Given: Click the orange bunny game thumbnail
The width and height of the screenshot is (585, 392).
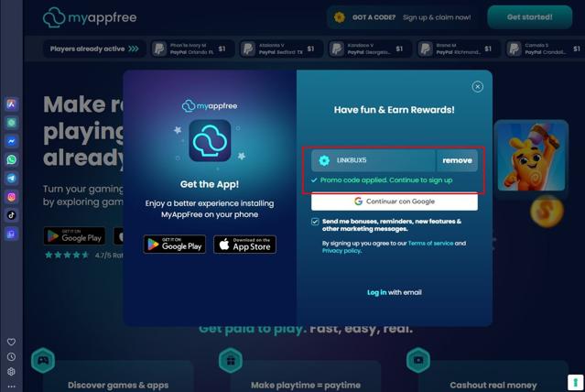Looking at the screenshot, I should click(531, 158).
